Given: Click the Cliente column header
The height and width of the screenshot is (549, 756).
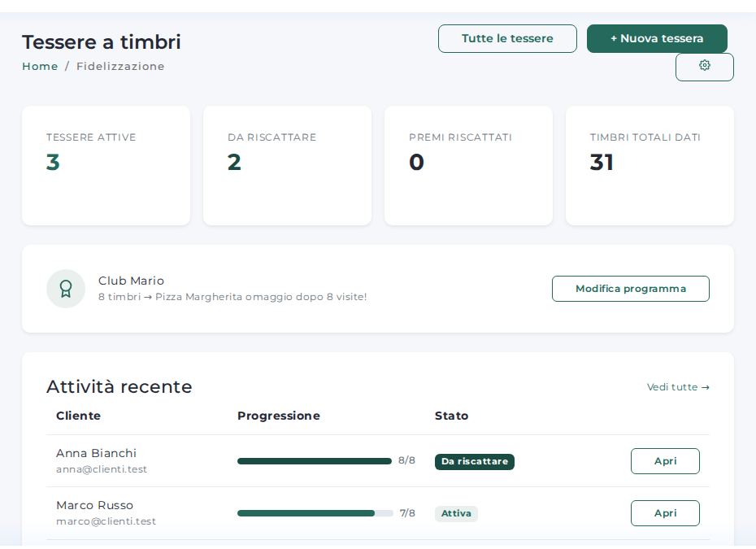Looking at the screenshot, I should (79, 416).
